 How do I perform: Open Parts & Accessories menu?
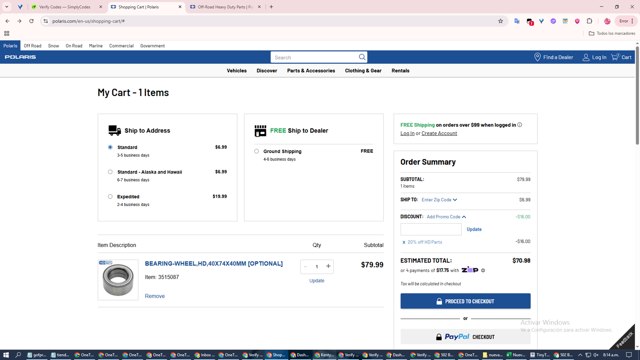(x=311, y=71)
